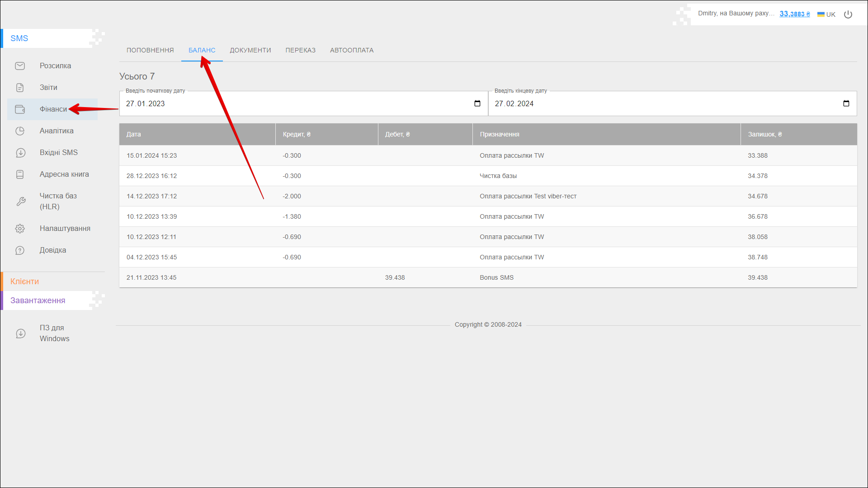
Task: Click the Адресна книга book icon
Action: point(20,174)
